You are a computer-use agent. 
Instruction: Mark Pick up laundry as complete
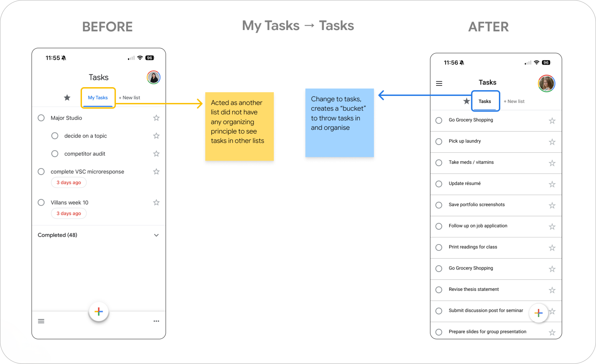(439, 142)
